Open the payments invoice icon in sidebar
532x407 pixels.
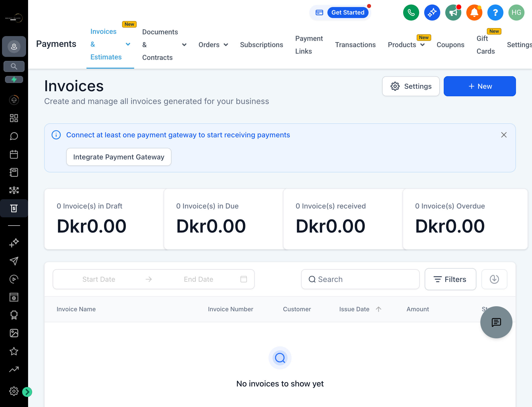click(x=14, y=208)
